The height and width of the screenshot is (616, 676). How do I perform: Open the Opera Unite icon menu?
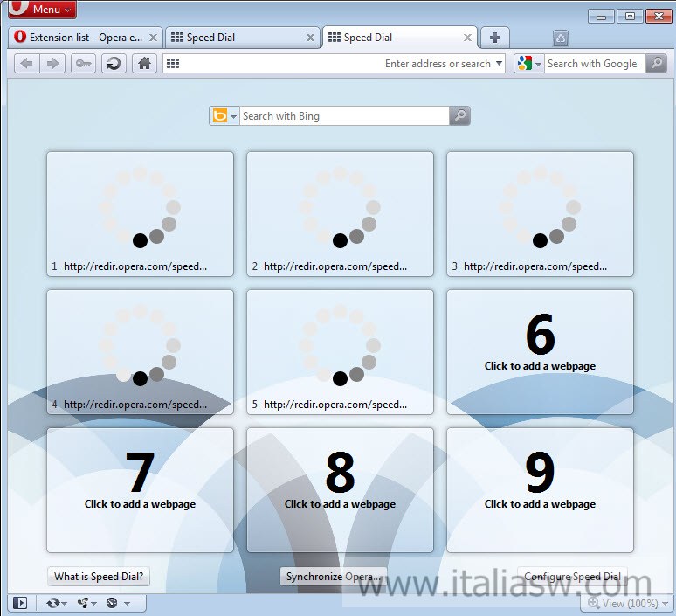pyautogui.click(x=86, y=603)
